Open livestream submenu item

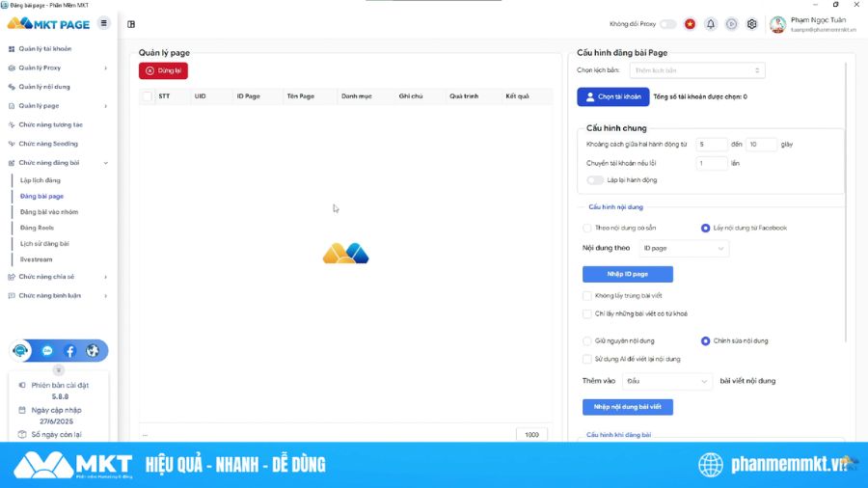click(36, 259)
